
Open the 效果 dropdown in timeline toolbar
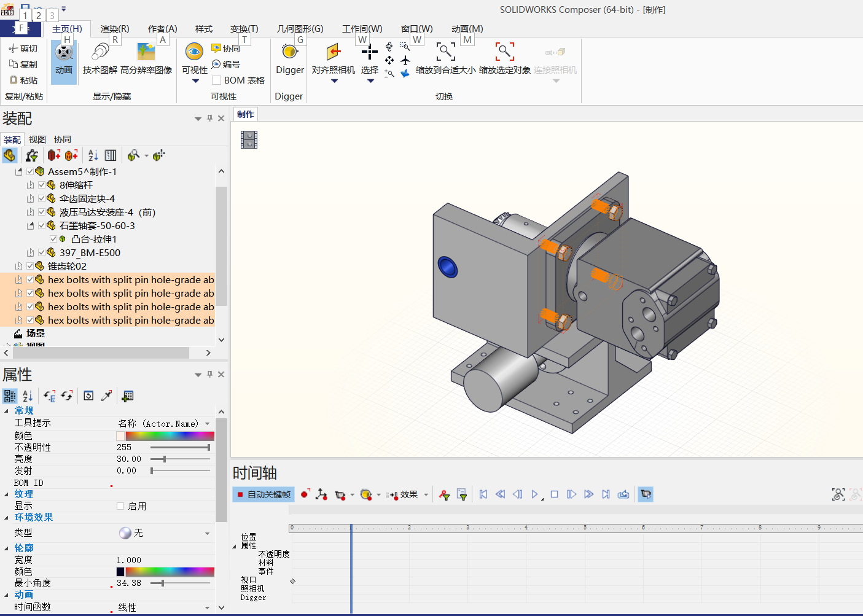(x=426, y=494)
